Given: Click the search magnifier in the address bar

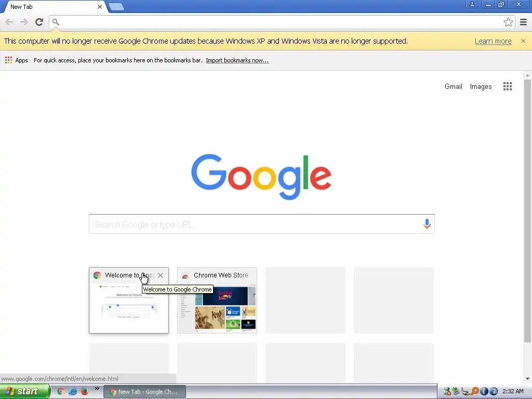Looking at the screenshot, I should pos(56,22).
